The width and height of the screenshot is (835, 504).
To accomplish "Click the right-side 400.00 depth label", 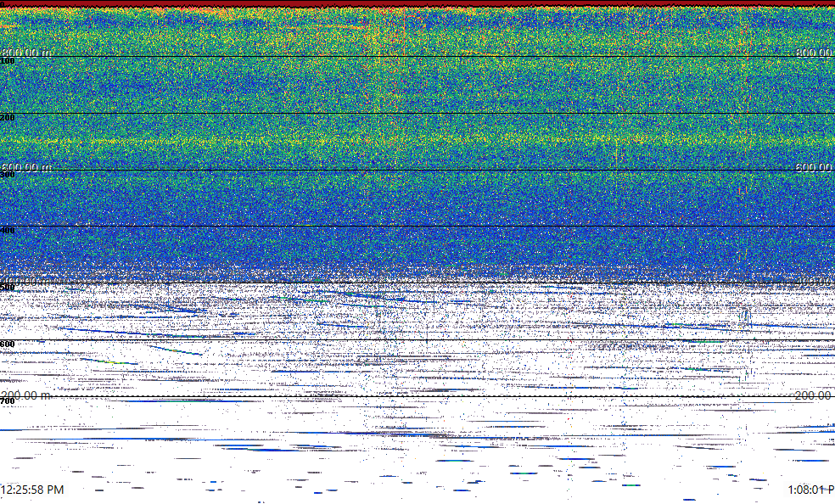I will [814, 281].
